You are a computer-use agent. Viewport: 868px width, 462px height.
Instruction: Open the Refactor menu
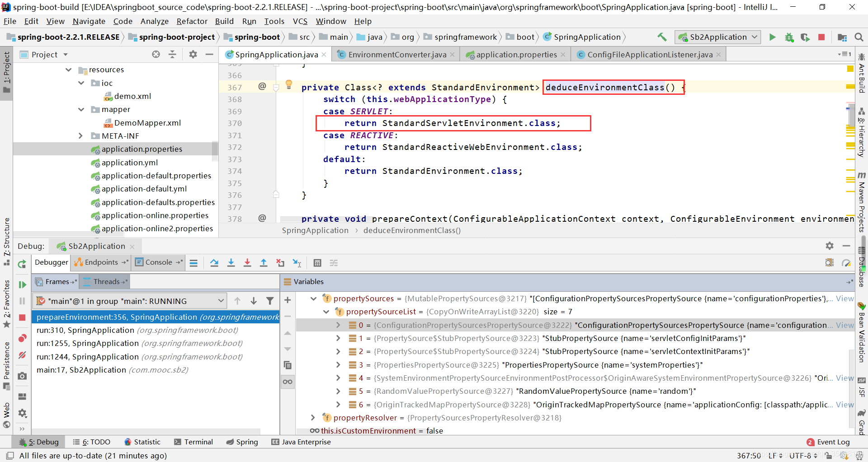(192, 21)
